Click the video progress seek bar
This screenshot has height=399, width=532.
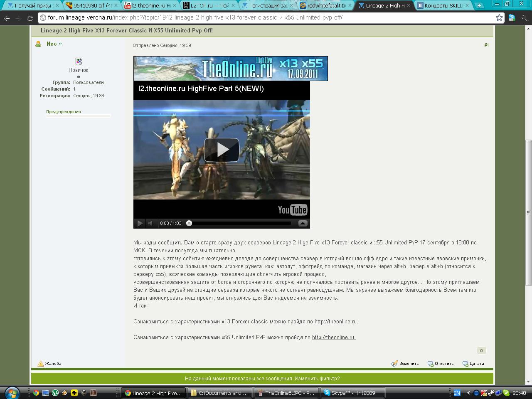pos(240,223)
